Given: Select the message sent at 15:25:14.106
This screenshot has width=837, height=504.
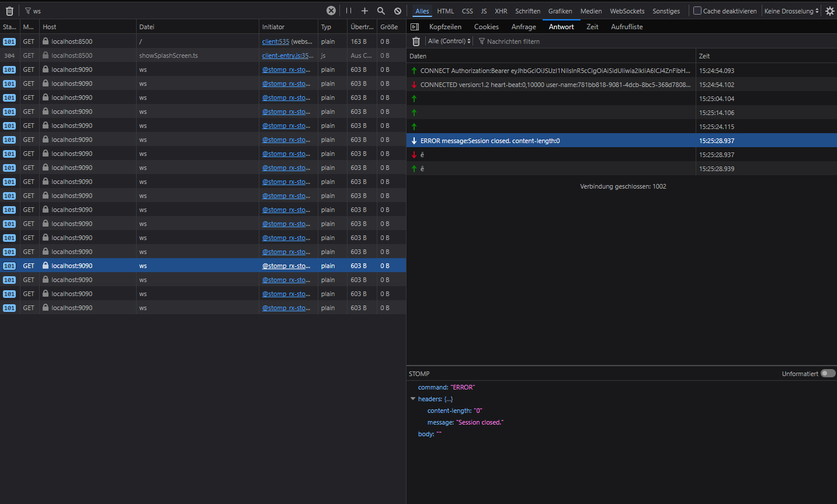Looking at the screenshot, I should [621, 113].
